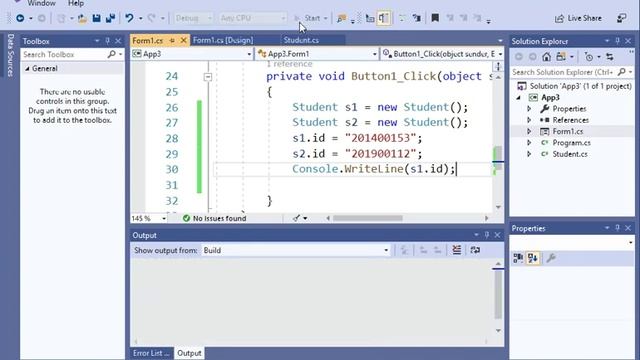This screenshot has height=360, width=640.
Task: Click the highlighted toolbar icon next to Start
Action: click(x=384, y=18)
